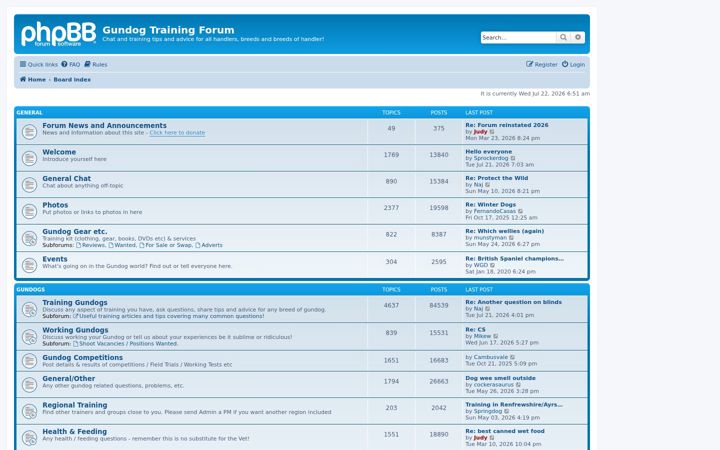View Judy's profile in Forum News row

480,132
